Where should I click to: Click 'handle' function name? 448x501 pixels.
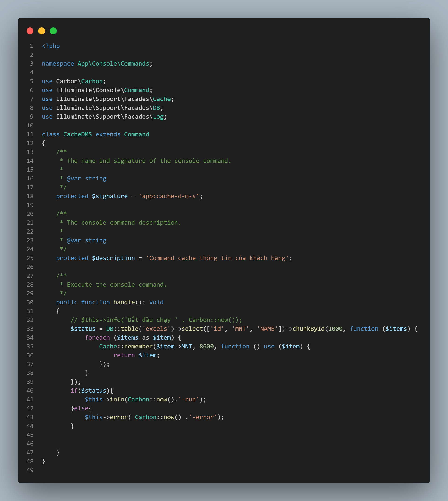tap(124, 302)
